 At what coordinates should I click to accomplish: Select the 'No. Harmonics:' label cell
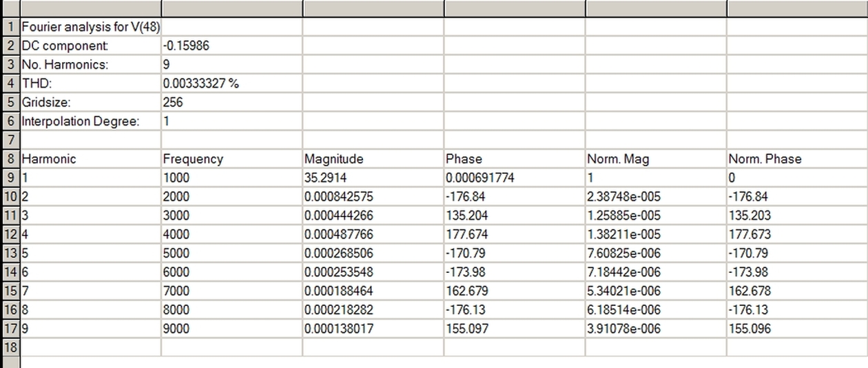[x=90, y=65]
